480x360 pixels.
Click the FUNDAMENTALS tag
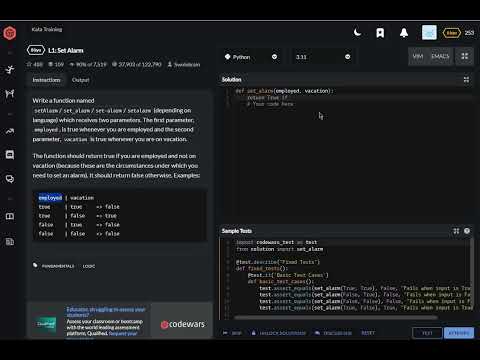pos(58,266)
